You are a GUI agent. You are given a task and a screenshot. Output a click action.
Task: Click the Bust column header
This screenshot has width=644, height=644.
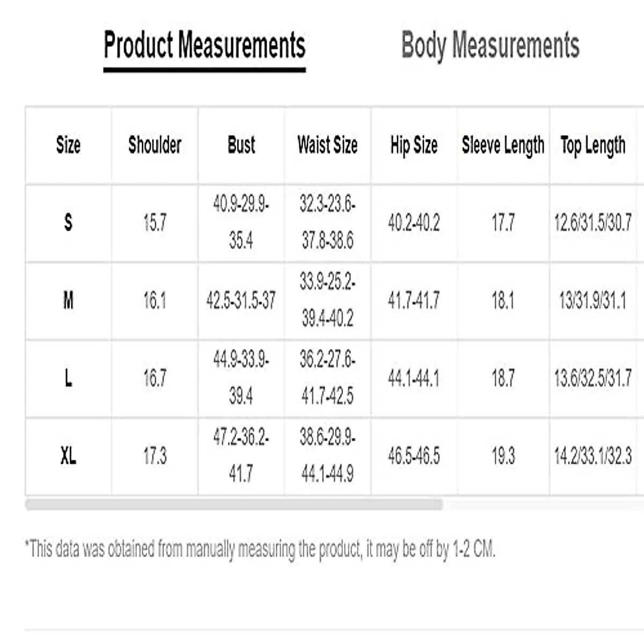pos(241,145)
